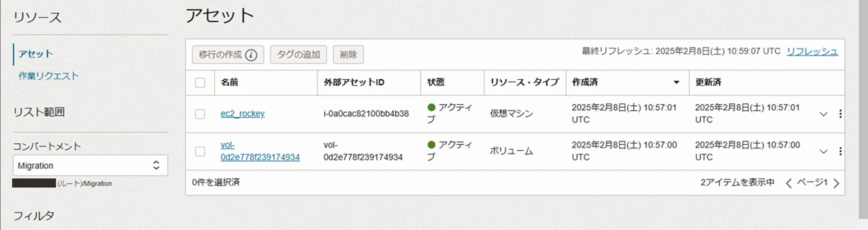Click the external ID i-0a0cac82100bb4b38

pyautogui.click(x=366, y=113)
